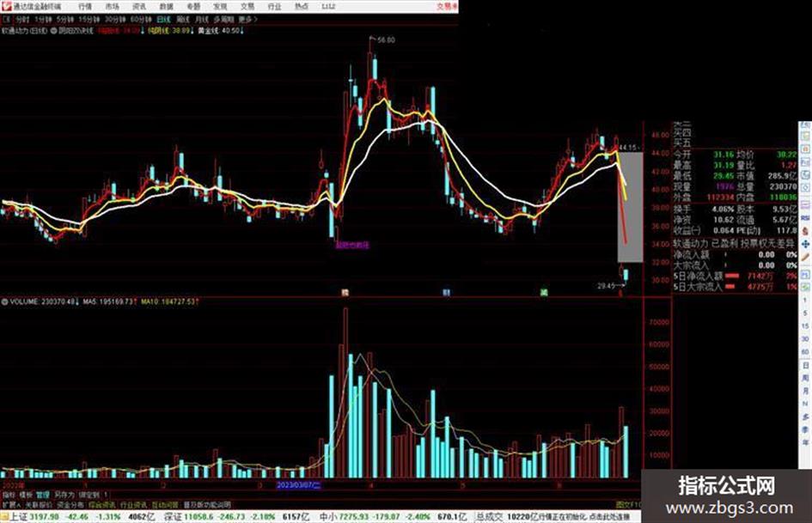
Task: Select the pencil drawing tool icon
Action: coord(805,257)
